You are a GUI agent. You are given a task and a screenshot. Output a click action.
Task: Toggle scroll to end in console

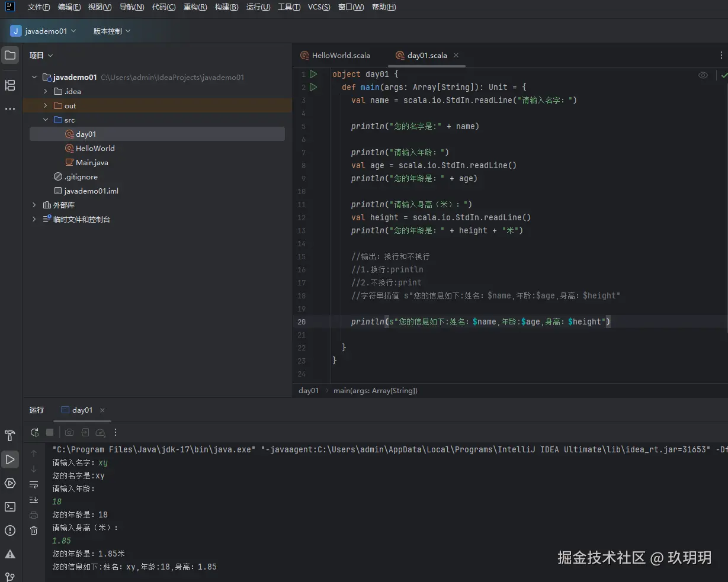point(34,500)
